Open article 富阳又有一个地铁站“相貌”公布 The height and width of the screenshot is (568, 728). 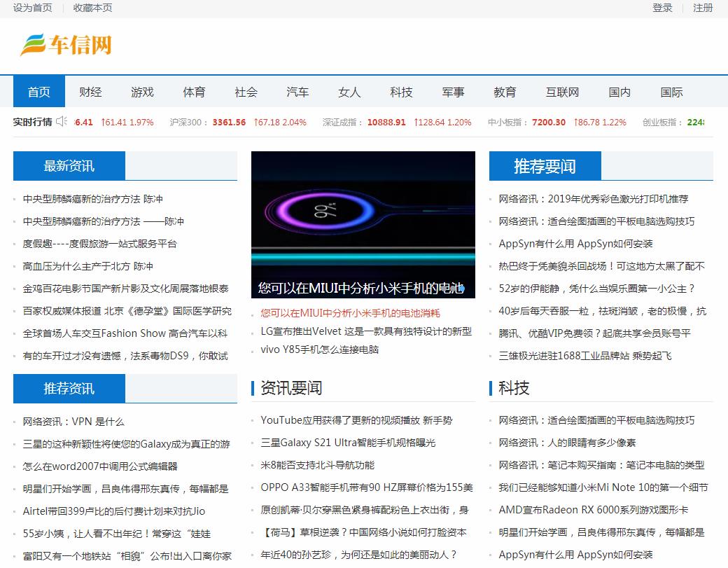pyautogui.click(x=127, y=555)
